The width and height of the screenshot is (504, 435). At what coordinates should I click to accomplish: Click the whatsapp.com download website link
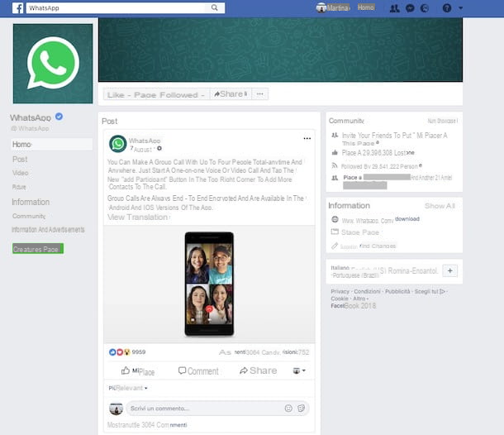click(x=381, y=220)
